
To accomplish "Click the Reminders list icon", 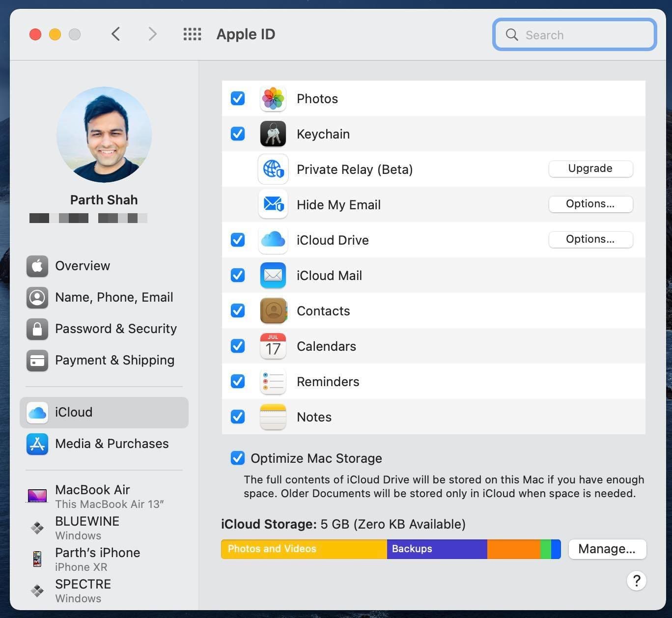I will 273,382.
